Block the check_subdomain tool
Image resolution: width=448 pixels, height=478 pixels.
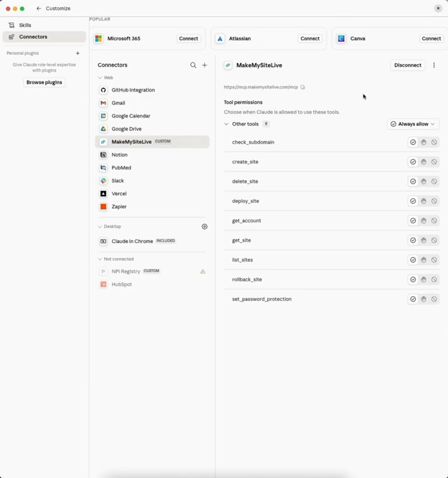434,143
